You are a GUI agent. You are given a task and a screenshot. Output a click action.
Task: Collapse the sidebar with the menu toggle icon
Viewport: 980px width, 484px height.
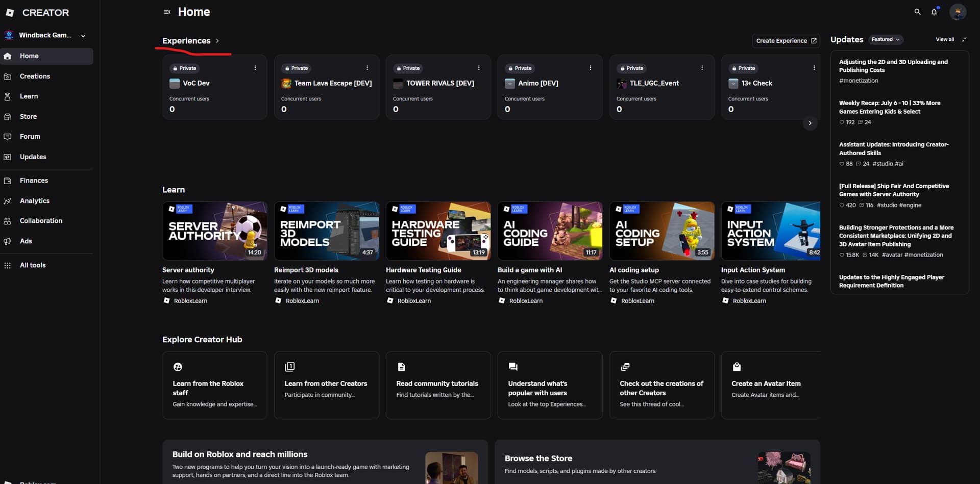point(167,12)
